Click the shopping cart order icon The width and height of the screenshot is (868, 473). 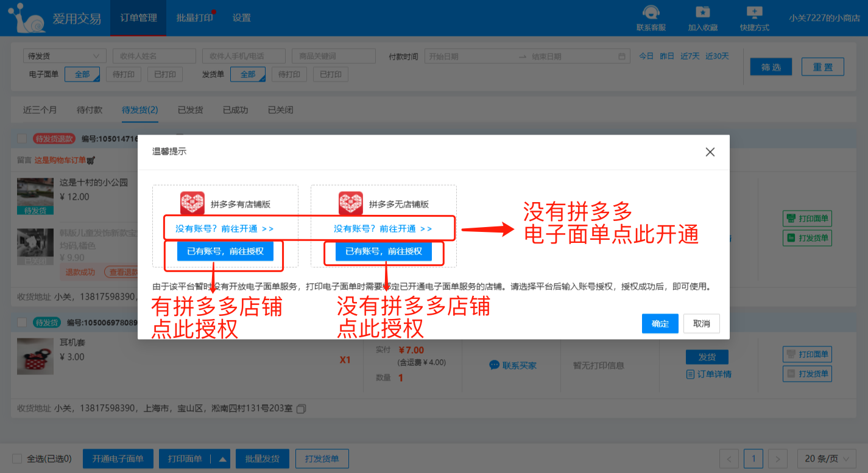(91, 160)
